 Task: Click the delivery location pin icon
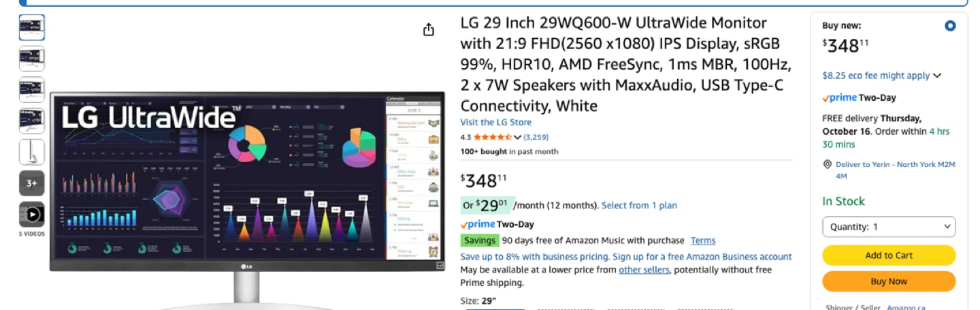click(x=828, y=164)
